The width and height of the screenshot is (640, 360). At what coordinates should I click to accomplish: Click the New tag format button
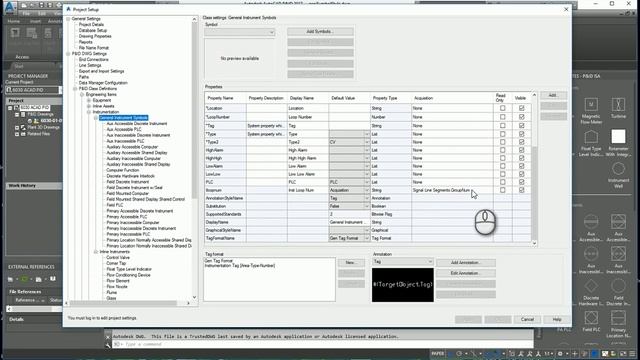click(351, 262)
